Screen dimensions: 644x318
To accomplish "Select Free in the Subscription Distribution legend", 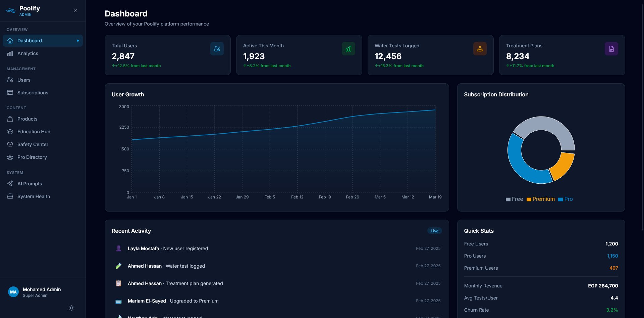I will pos(515,199).
